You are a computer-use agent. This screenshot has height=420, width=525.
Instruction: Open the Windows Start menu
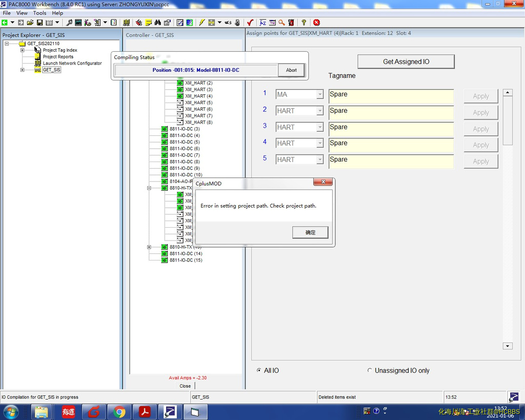coord(11,412)
